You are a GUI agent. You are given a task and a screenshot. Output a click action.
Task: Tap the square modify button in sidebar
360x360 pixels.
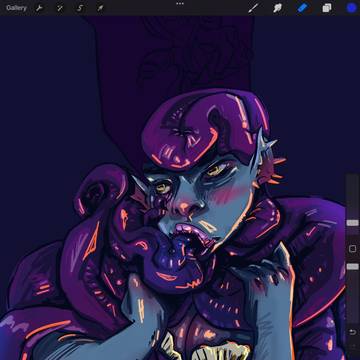(352, 249)
